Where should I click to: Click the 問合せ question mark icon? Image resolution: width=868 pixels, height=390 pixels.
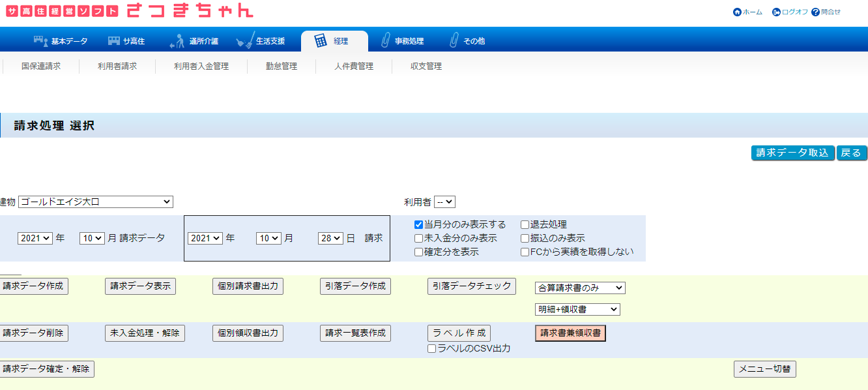pos(815,12)
